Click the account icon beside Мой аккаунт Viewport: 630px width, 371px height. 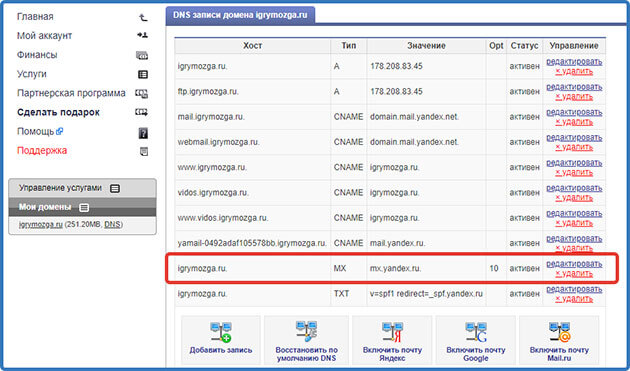pos(142,35)
